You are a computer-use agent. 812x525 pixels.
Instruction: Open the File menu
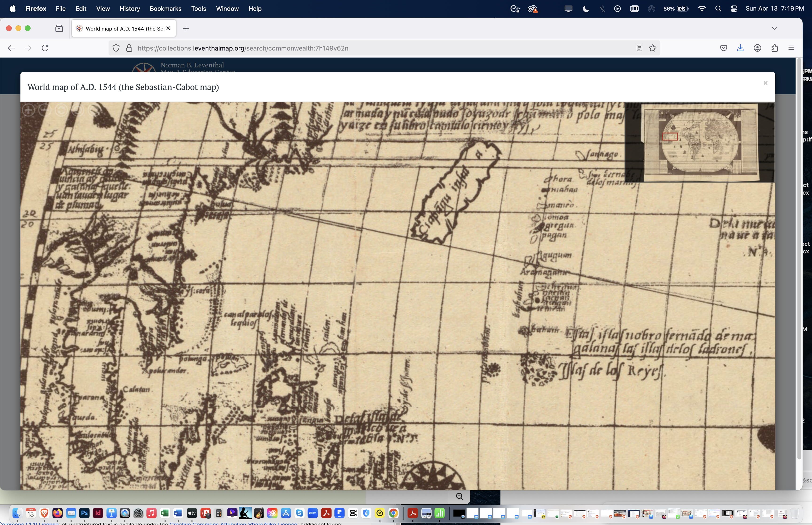pyautogui.click(x=61, y=8)
